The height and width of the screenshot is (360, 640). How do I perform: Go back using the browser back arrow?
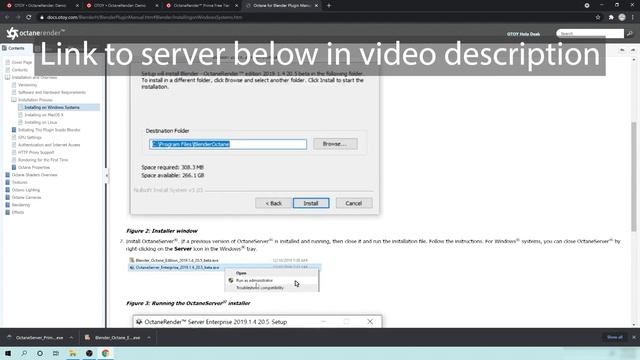pyautogui.click(x=7, y=17)
